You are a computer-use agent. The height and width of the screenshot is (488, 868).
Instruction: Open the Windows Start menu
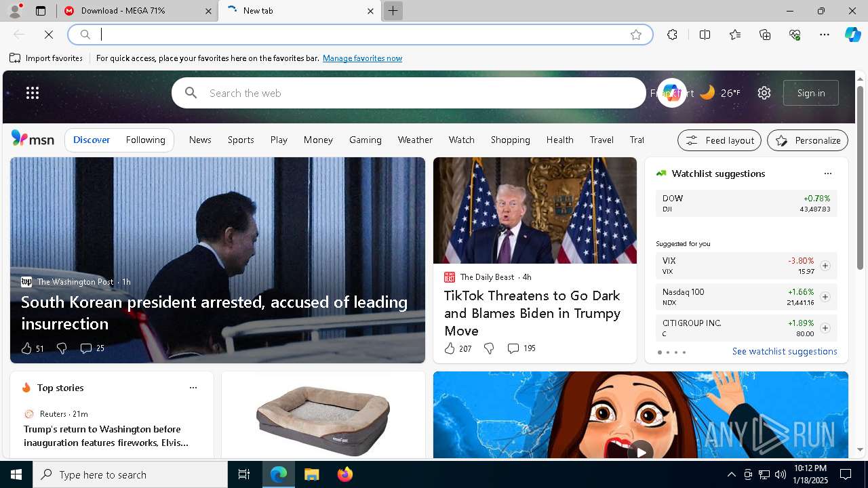16,474
